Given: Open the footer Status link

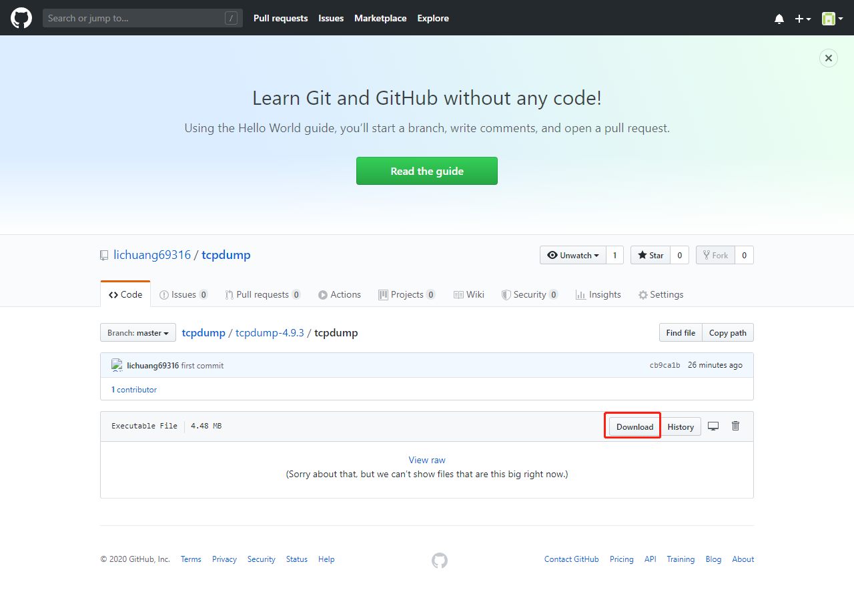Looking at the screenshot, I should pyautogui.click(x=297, y=559).
